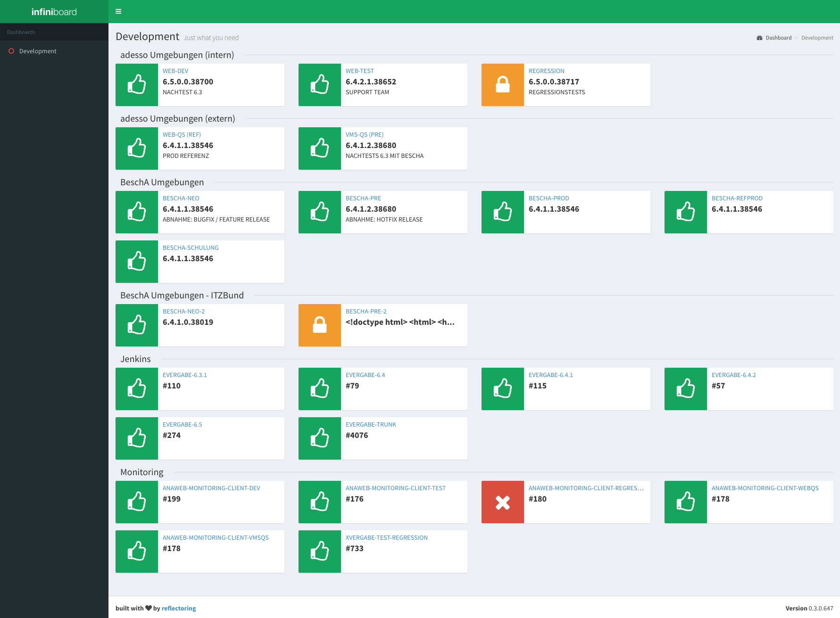
Task: Open the truncated ANAWEB-MONITORING-CLIENT-REGRES… link
Action: coord(586,488)
